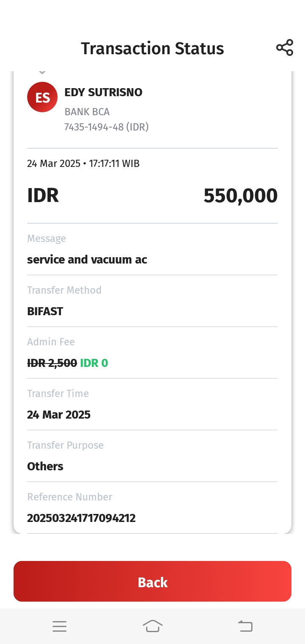Tap the Transfer Purpose value Others
Screen dimensions: 305x644
pyautogui.click(x=45, y=466)
